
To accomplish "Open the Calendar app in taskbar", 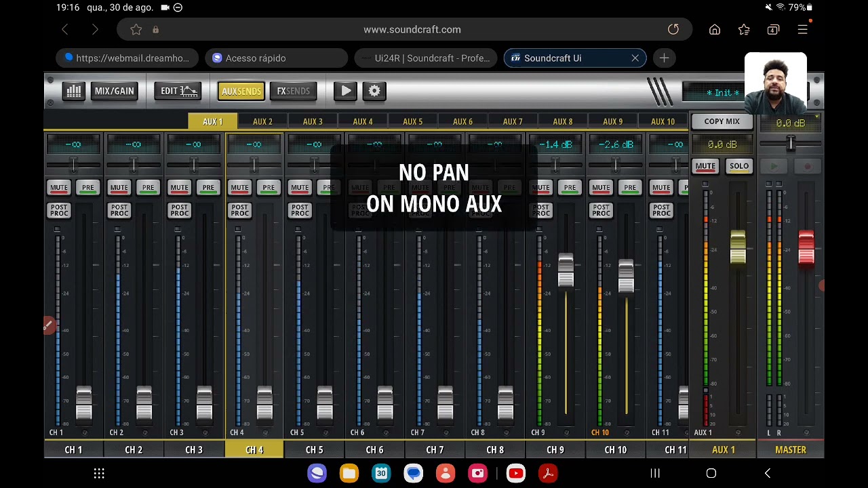I will pos(381,474).
